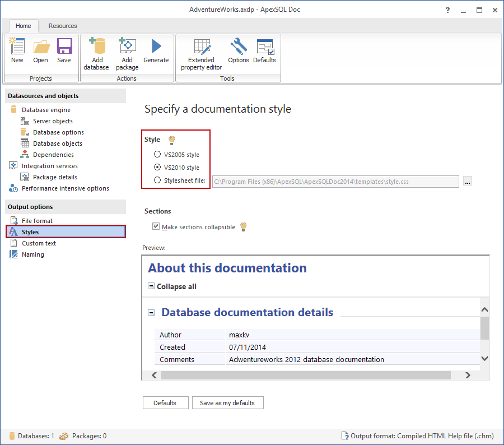The image size is (504, 445).
Task: Start documentation with Generate icon
Action: 157,47
